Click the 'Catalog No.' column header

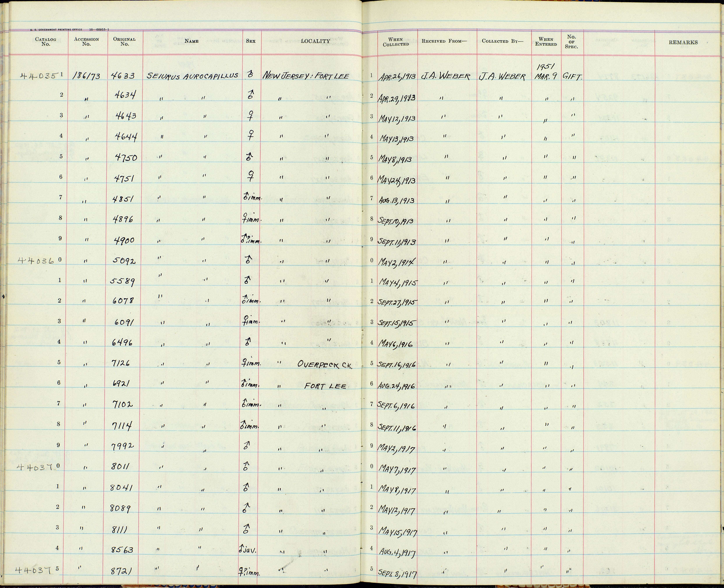tap(45, 42)
